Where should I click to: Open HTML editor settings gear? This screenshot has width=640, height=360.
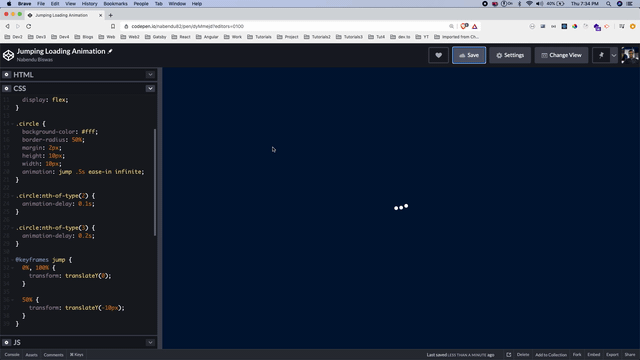6,75
